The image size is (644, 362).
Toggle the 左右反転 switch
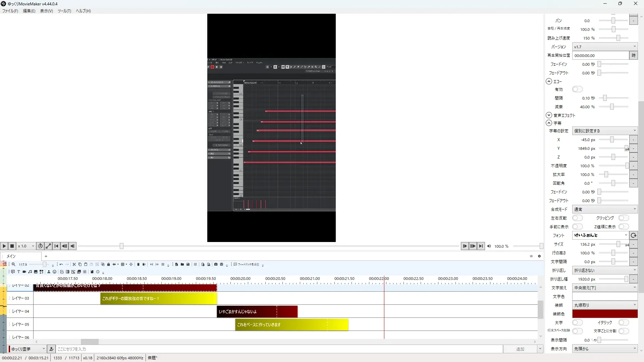tap(577, 218)
